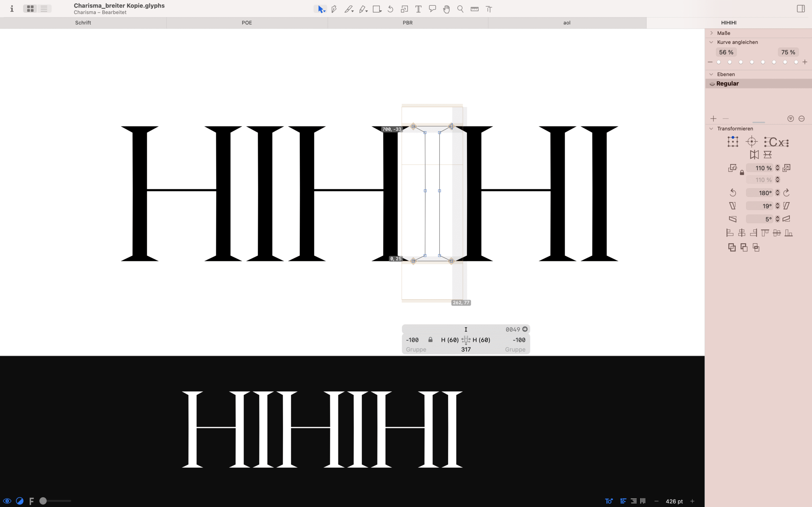Collapse the Kurve angleichen section

pyautogui.click(x=711, y=42)
